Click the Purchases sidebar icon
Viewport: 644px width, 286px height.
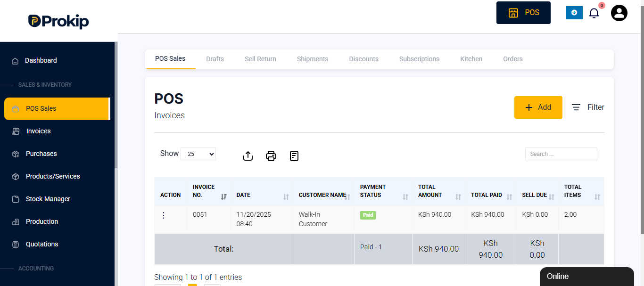[16, 154]
